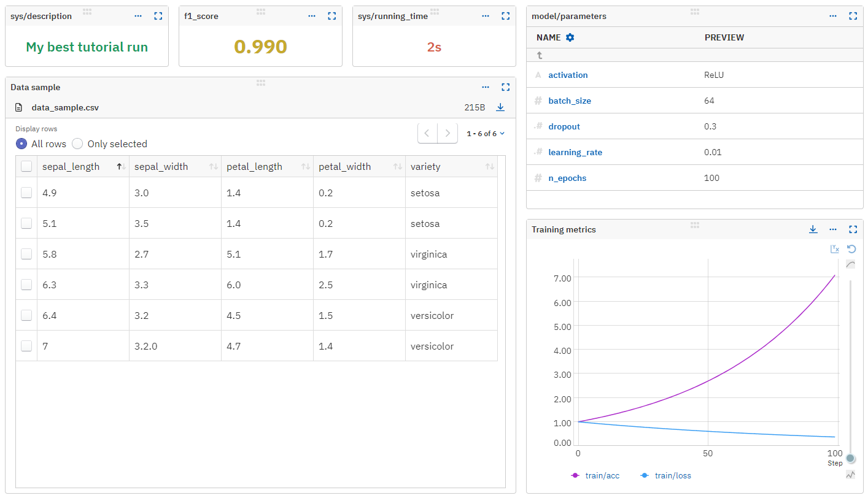Go to next page of data rows

pos(448,132)
